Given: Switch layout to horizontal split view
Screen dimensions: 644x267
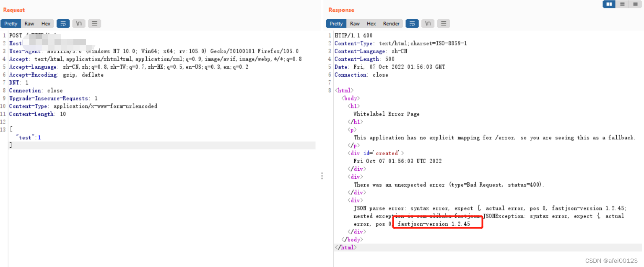Looking at the screenshot, I should point(622,4).
